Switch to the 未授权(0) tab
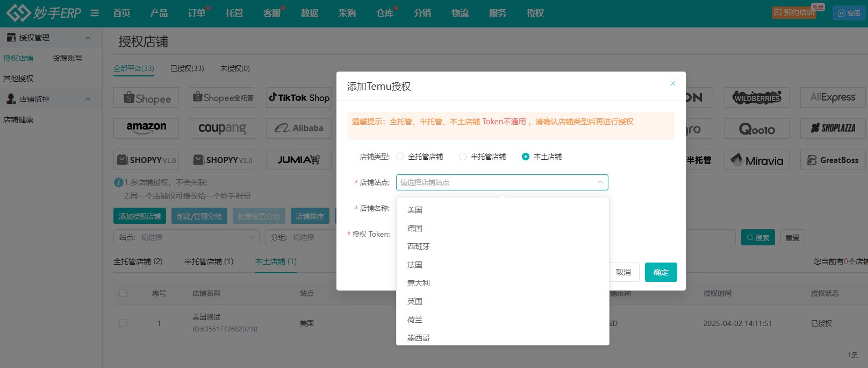 click(x=235, y=68)
